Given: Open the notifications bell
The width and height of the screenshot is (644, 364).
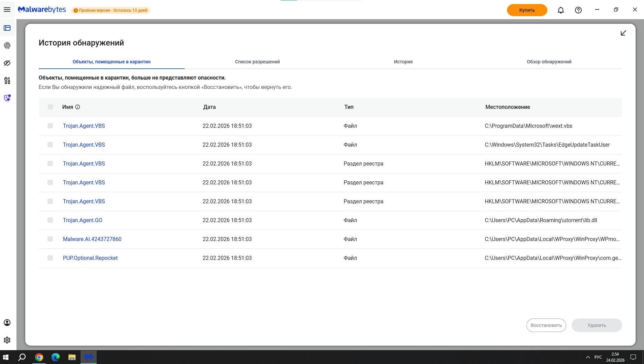Looking at the screenshot, I should (561, 10).
